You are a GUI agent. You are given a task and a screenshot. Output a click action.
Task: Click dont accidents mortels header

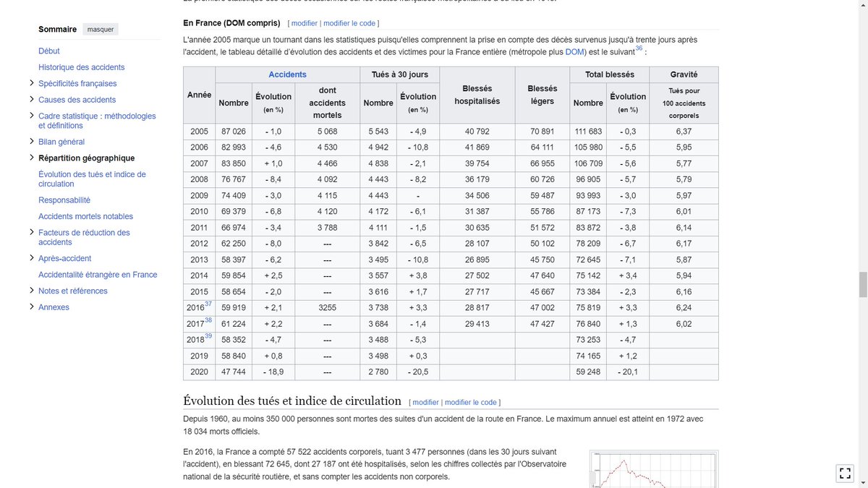[327, 103]
